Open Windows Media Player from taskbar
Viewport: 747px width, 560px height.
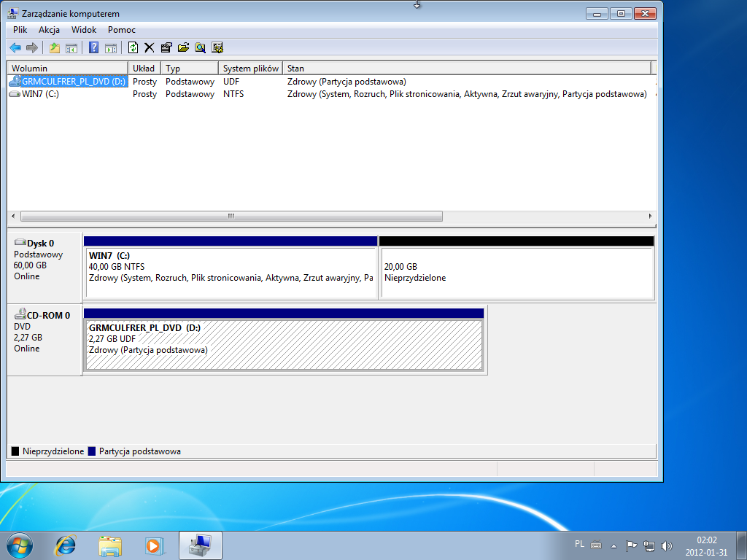154,545
